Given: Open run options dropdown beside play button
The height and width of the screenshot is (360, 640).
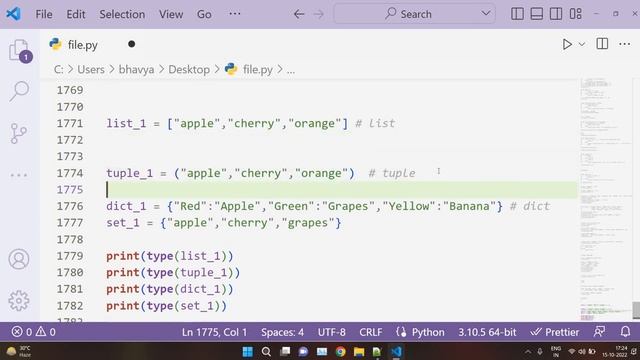Looking at the screenshot, I should click(x=582, y=44).
